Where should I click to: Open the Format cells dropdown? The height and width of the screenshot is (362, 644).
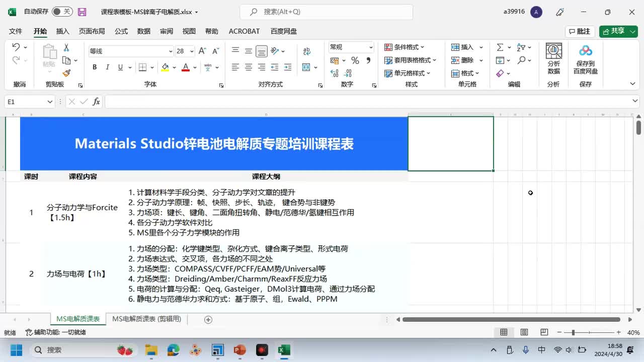point(465,73)
